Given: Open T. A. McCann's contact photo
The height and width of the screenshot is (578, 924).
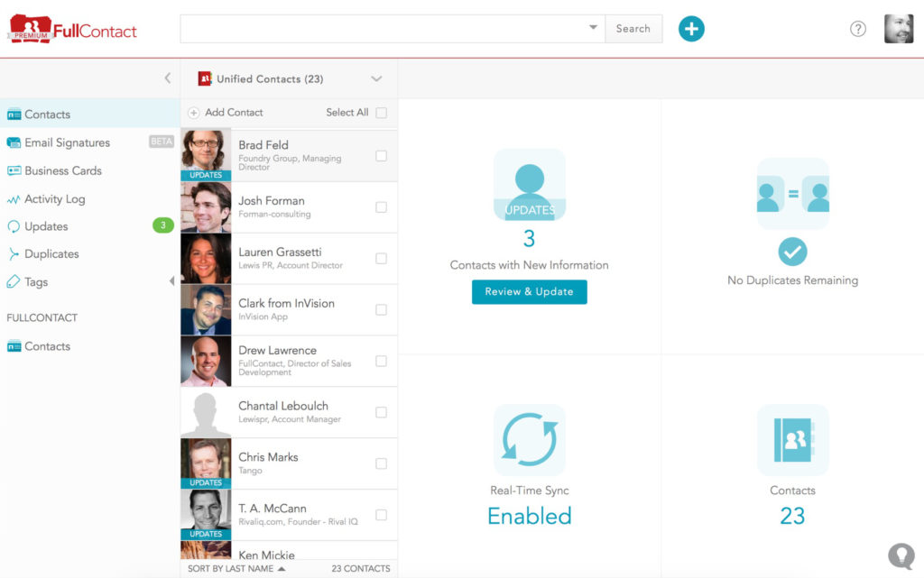Looking at the screenshot, I should [x=206, y=515].
